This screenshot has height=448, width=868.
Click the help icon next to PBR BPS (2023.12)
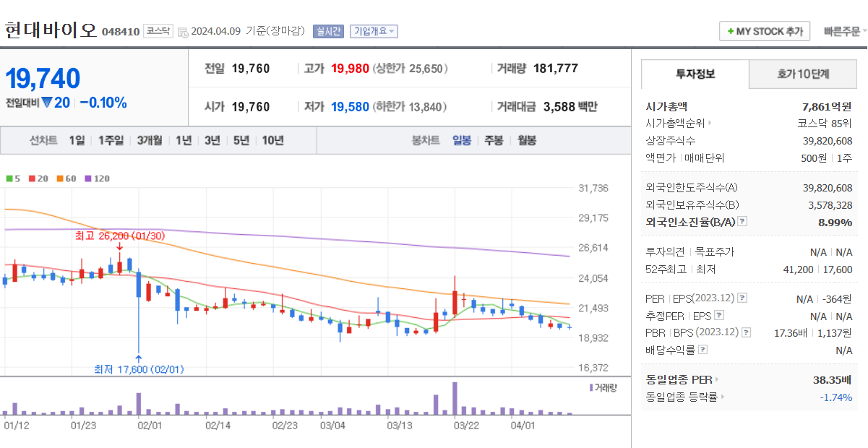pyautogui.click(x=747, y=332)
